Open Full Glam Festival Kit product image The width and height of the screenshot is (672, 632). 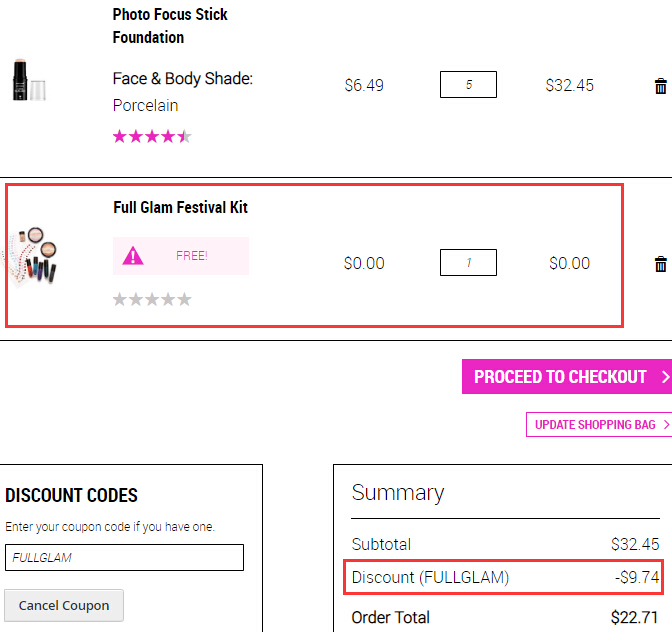32,255
